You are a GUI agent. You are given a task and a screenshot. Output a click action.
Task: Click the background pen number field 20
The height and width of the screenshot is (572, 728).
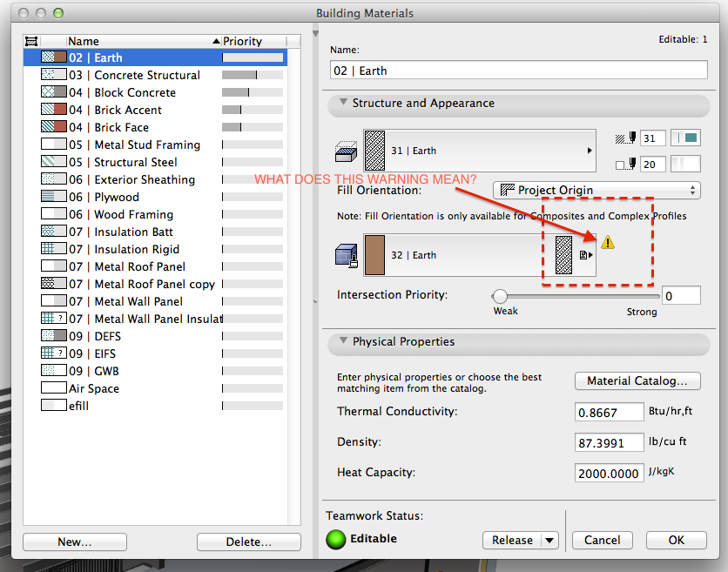pyautogui.click(x=652, y=164)
